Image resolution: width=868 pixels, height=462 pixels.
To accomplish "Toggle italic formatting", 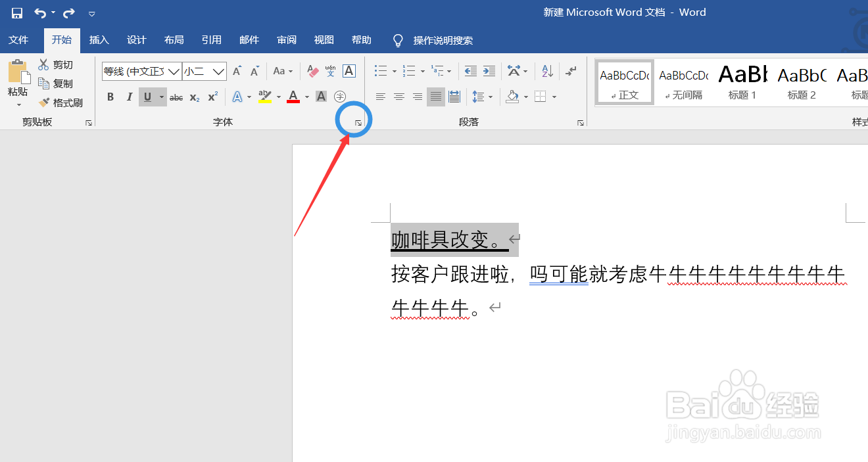I will pyautogui.click(x=129, y=97).
